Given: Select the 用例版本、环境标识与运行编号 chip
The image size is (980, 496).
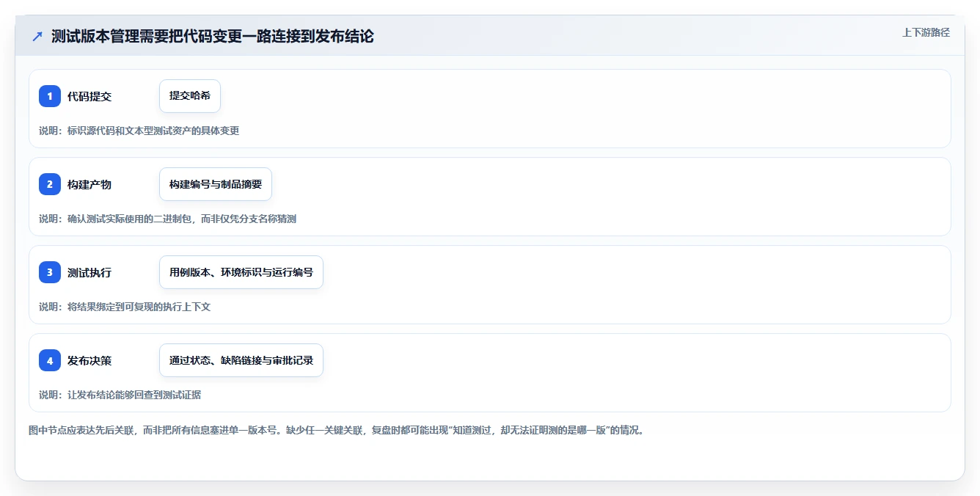Looking at the screenshot, I should [241, 272].
